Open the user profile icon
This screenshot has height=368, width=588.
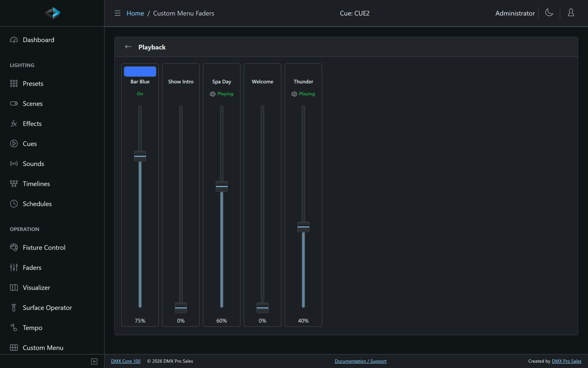pyautogui.click(x=571, y=12)
